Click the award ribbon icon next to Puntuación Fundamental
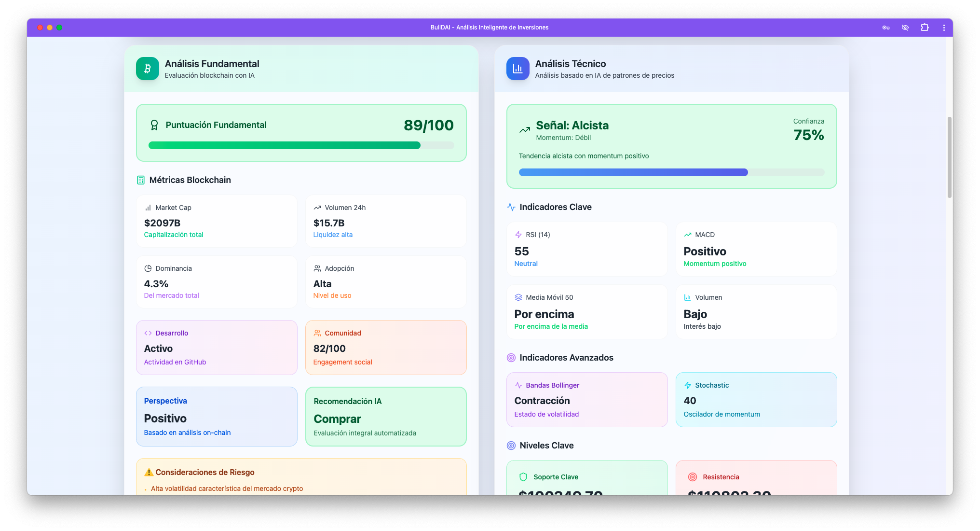The width and height of the screenshot is (980, 531). click(154, 125)
